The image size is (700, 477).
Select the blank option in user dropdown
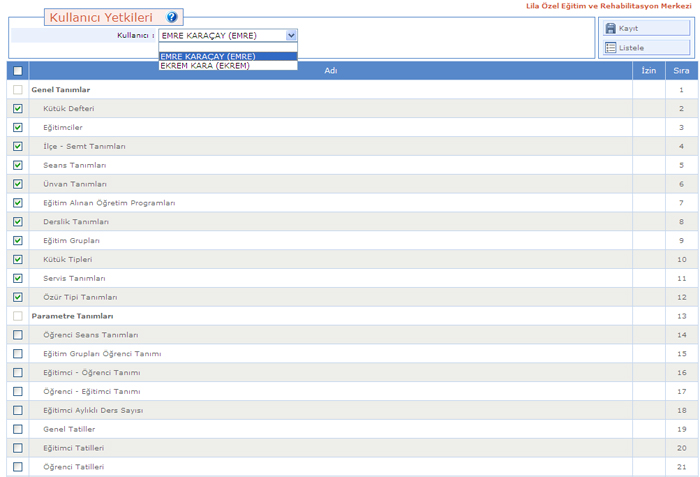[227, 47]
